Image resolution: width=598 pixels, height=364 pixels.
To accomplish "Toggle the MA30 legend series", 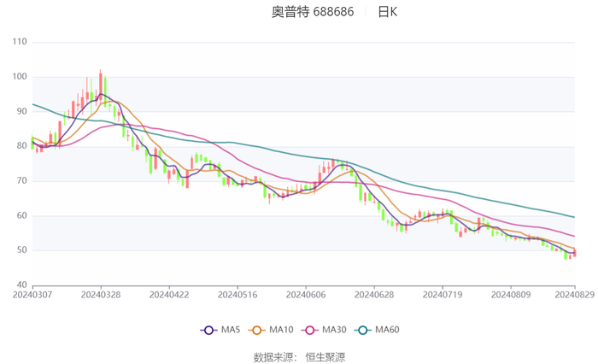I will [324, 330].
